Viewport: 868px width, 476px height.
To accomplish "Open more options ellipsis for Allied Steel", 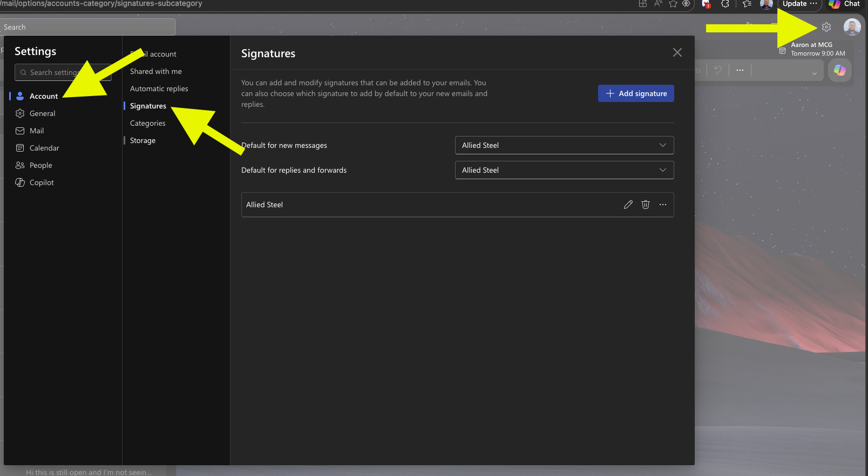I will pyautogui.click(x=662, y=205).
